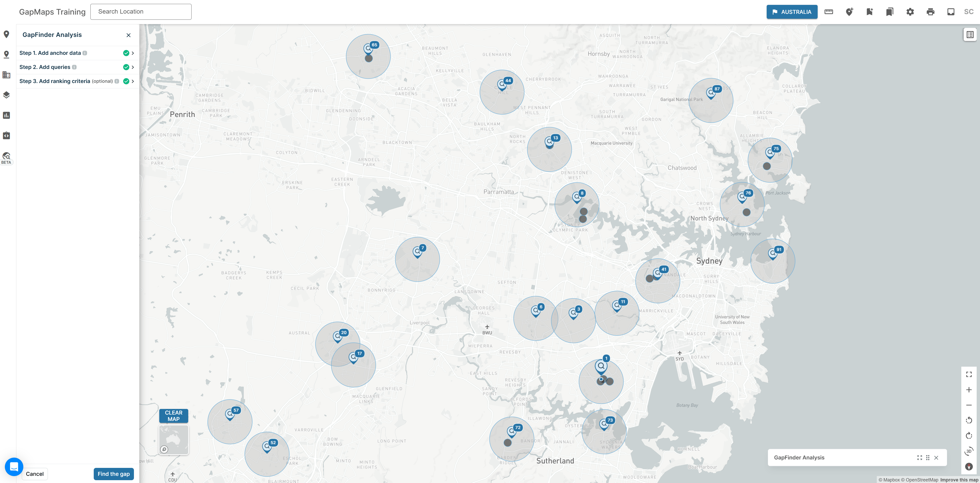Toggle fullscreen map view
The width and height of the screenshot is (980, 483).
968,375
